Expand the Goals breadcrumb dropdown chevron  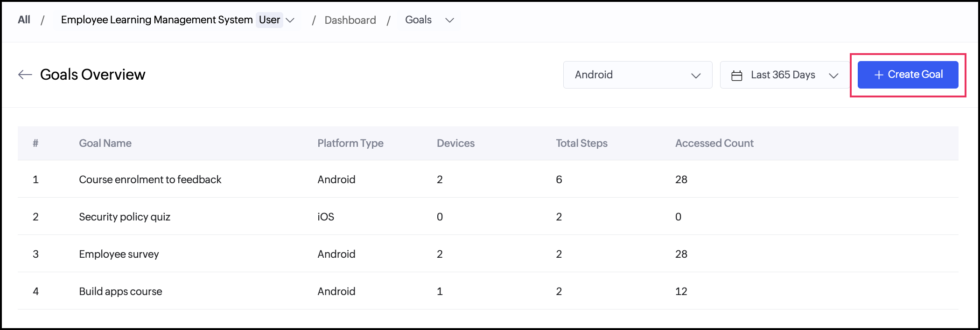(x=449, y=20)
